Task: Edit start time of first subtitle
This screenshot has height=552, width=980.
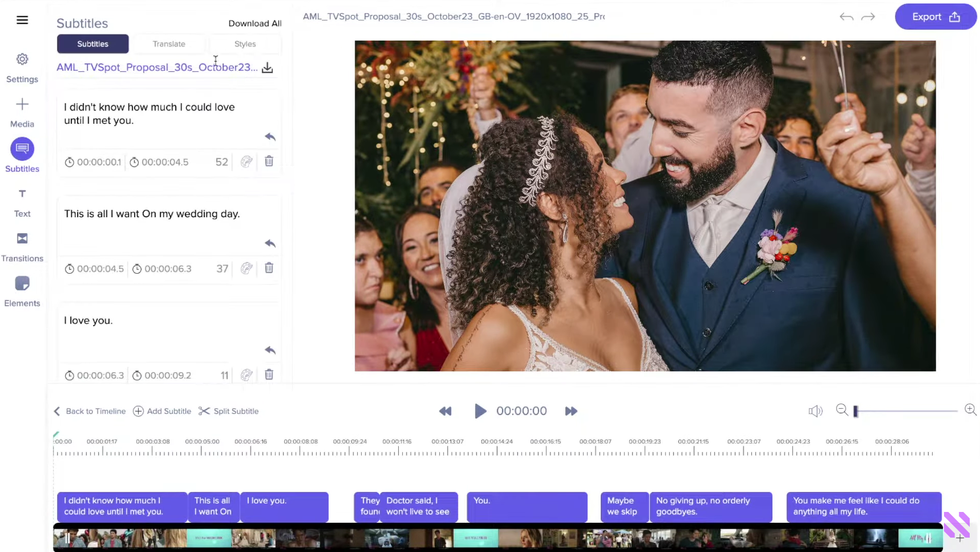Action: click(99, 162)
